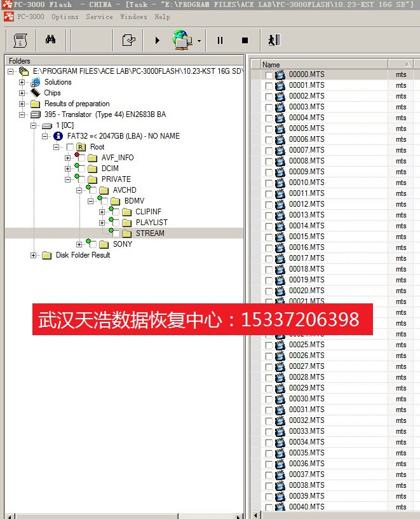Select the 00012.MTS file entry
This screenshot has width=420, height=519.
(306, 204)
